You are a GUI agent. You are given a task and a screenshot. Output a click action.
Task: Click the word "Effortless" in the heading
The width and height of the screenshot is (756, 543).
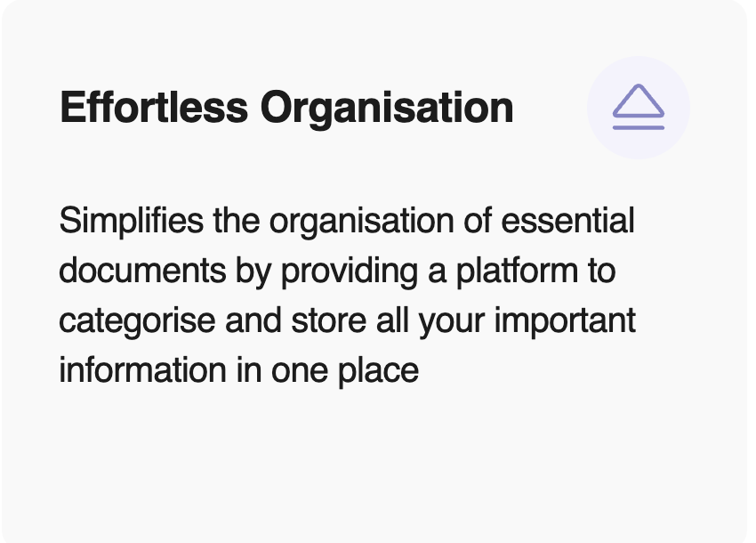click(154, 108)
